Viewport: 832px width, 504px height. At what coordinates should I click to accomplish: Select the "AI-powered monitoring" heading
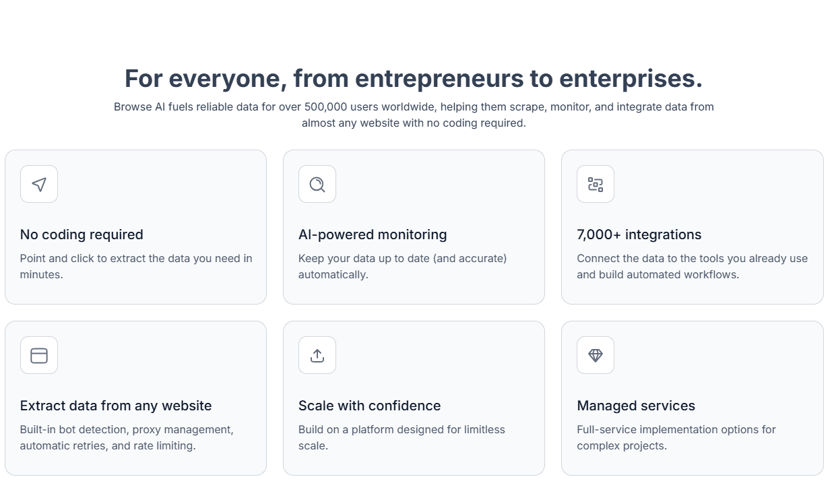pyautogui.click(x=373, y=234)
